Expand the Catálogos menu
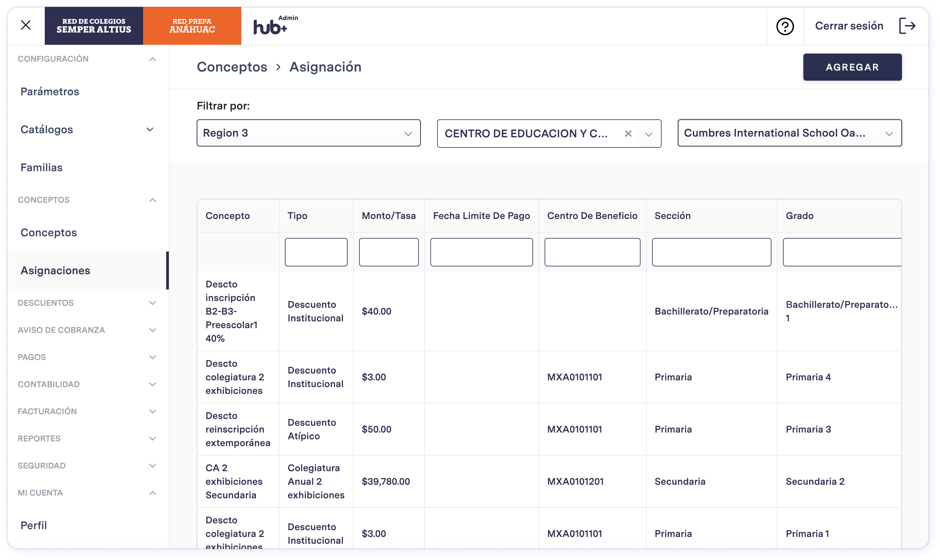 pos(87,129)
